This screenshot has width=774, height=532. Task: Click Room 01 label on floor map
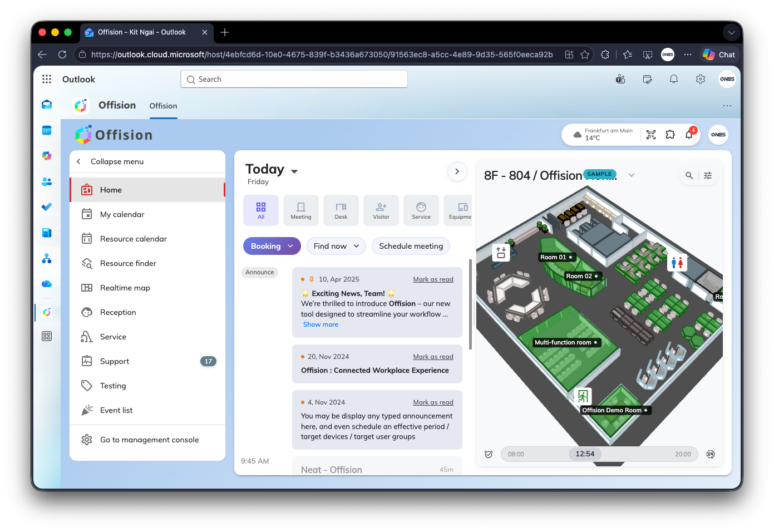556,257
